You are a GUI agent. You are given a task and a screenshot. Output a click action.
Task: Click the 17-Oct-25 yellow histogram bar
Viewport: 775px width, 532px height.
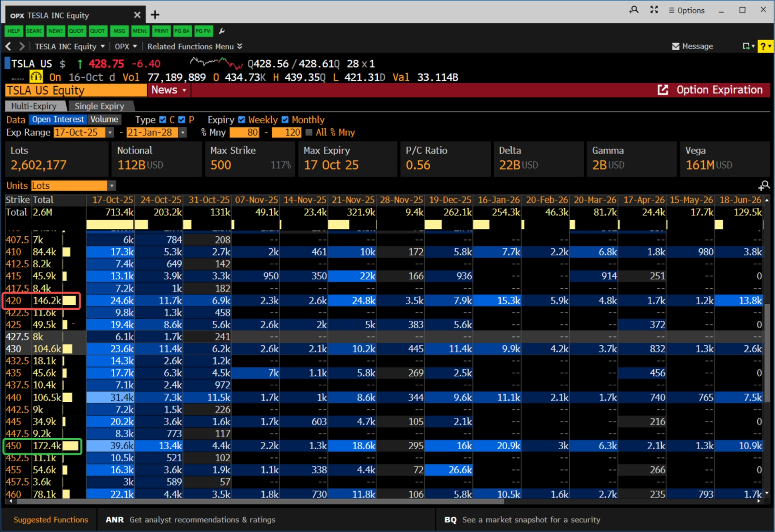[x=110, y=225]
